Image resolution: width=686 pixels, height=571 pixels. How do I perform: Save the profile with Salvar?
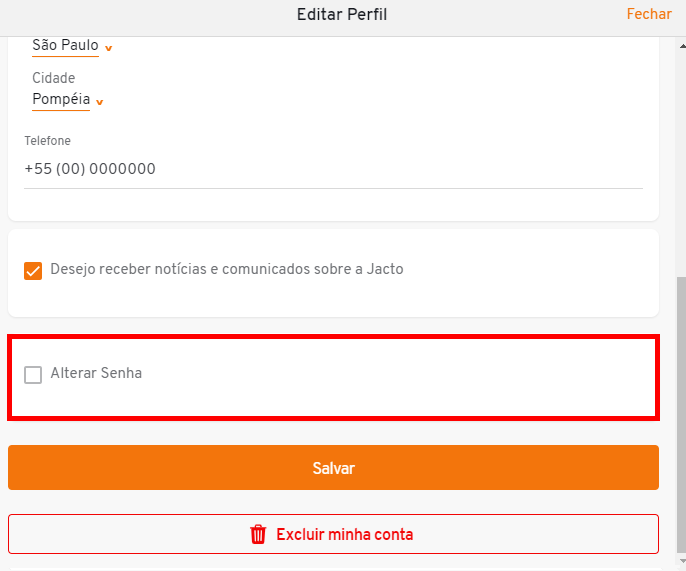point(333,468)
